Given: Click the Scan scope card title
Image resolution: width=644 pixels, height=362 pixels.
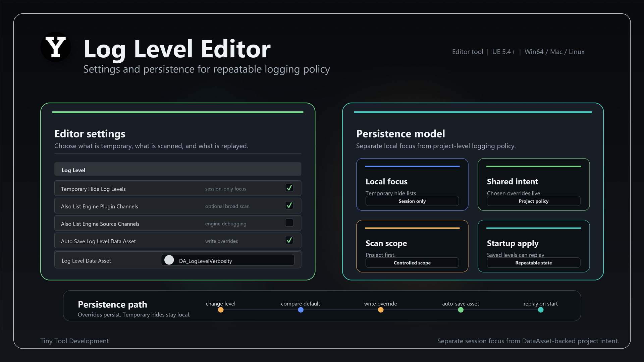Looking at the screenshot, I should coord(386,243).
